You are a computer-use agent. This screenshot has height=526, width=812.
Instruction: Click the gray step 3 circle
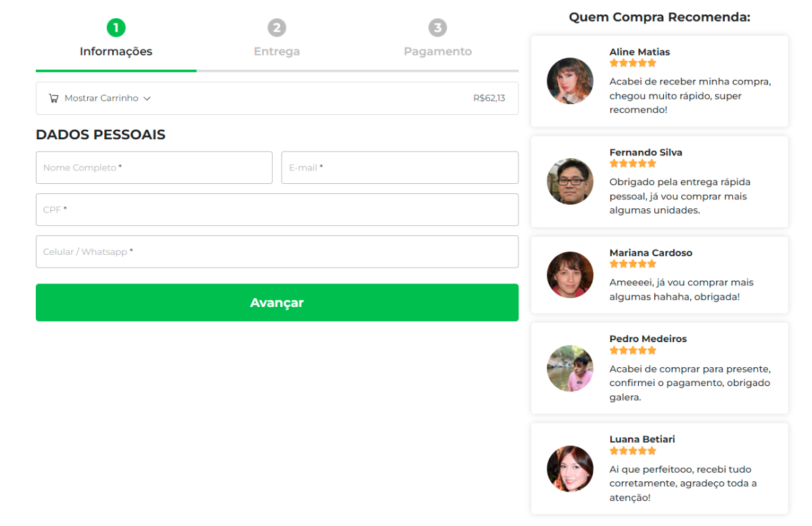[x=438, y=28]
